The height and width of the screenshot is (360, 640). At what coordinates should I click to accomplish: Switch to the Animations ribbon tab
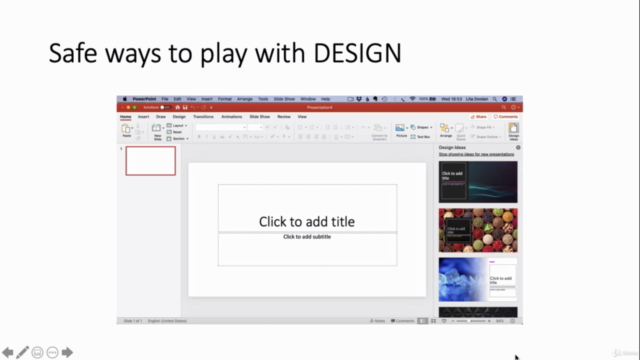pyautogui.click(x=231, y=117)
